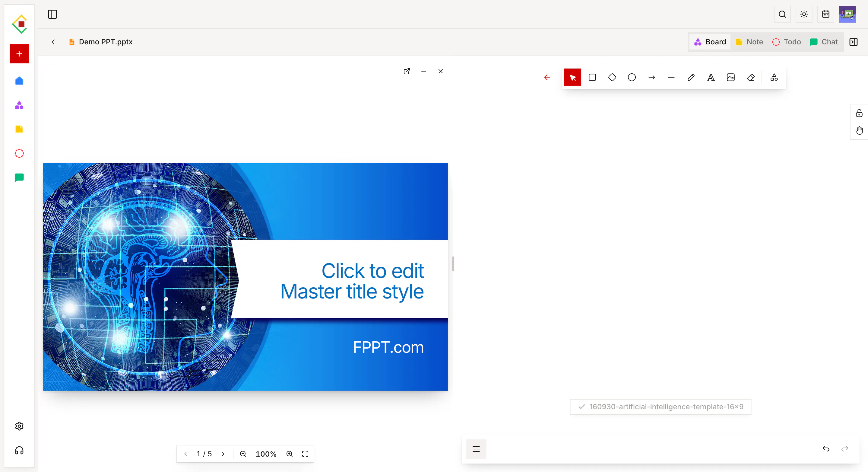Image resolution: width=868 pixels, height=472 pixels.
Task: Toggle the left sidebar panel icon
Action: click(52, 14)
